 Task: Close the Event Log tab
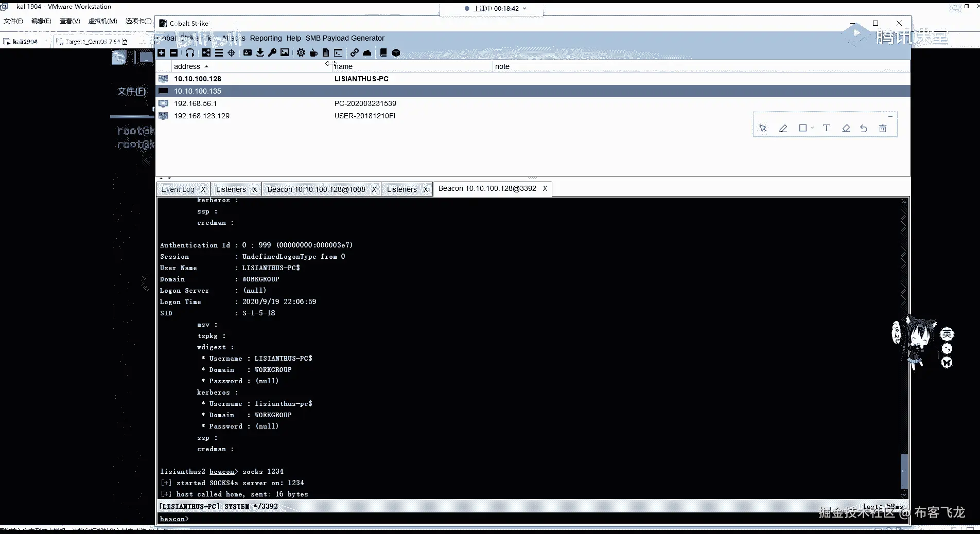click(x=203, y=189)
